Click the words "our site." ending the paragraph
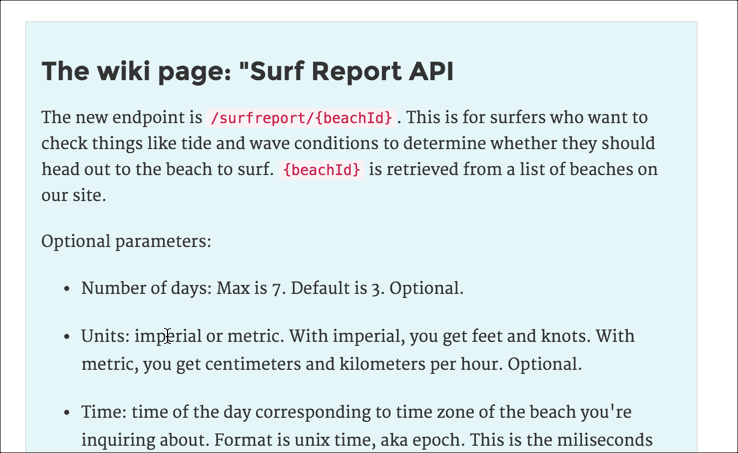 point(73,195)
